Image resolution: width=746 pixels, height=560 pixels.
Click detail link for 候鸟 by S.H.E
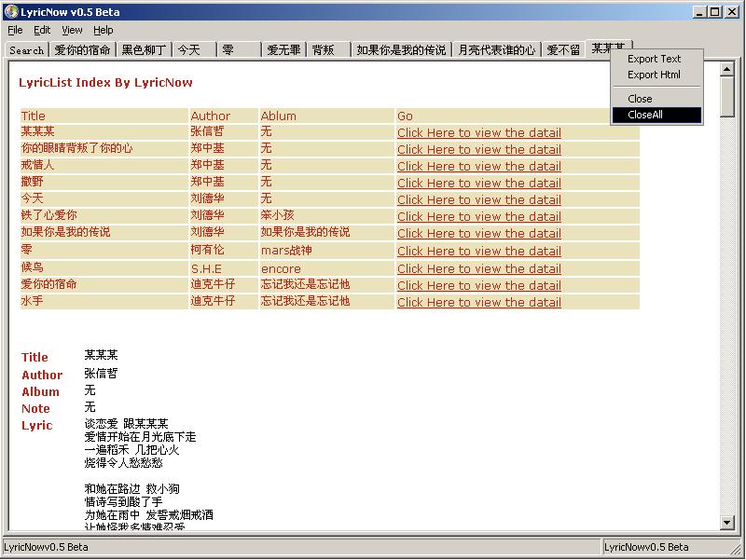tap(478, 268)
